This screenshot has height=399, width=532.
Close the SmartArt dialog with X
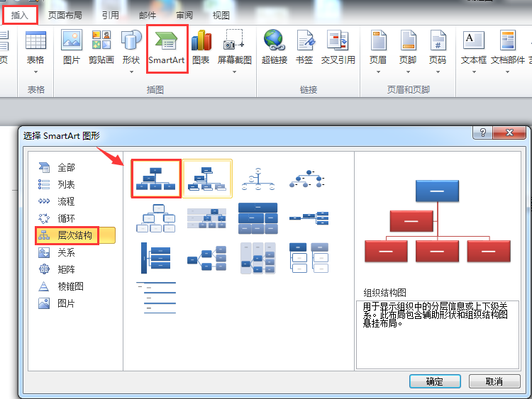click(509, 133)
